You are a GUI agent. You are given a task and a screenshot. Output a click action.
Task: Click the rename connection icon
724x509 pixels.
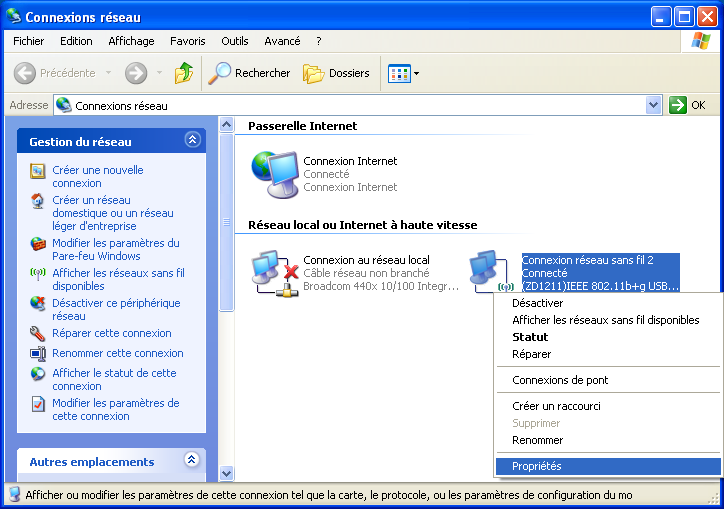[38, 354]
